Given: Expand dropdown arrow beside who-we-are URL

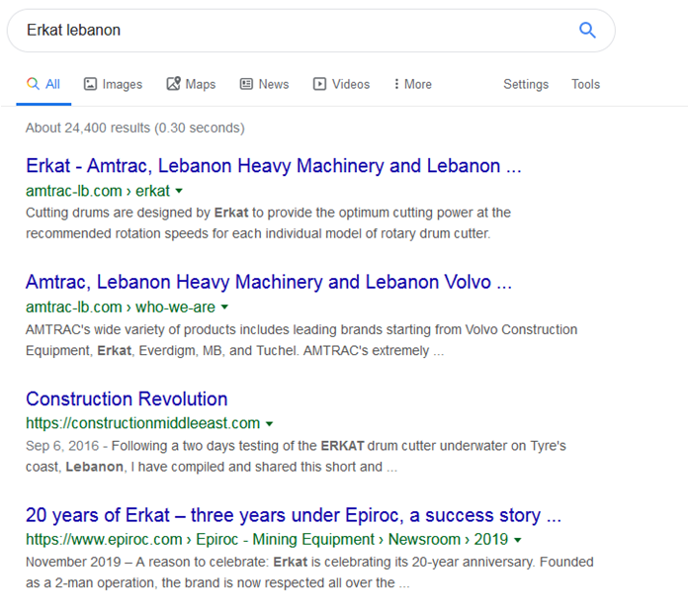Looking at the screenshot, I should point(224,308).
